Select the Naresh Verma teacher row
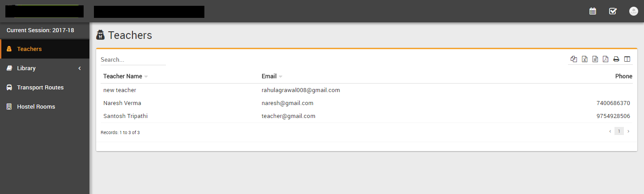The width and height of the screenshot is (644, 194). point(367,103)
